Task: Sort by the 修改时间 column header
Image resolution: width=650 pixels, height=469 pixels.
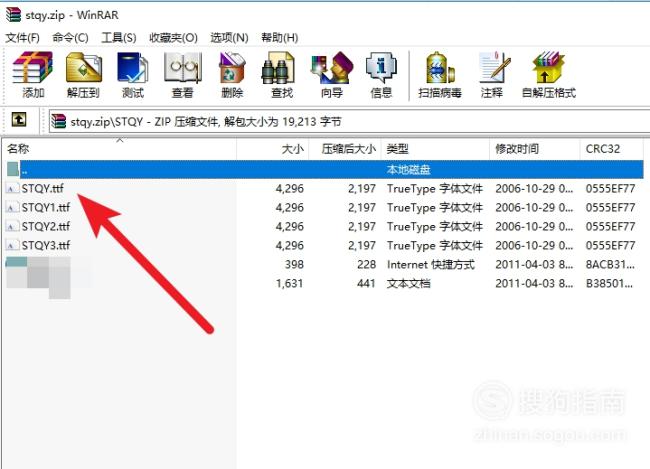Action: 535,148
